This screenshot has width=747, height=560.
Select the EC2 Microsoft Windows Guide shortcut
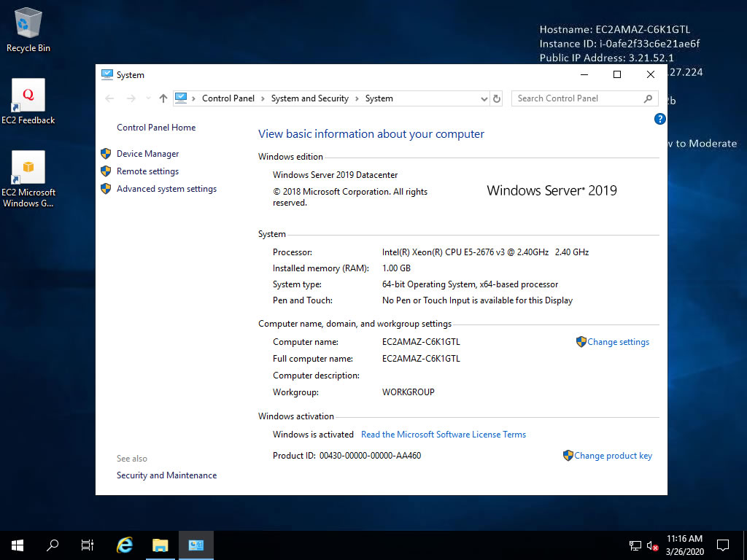click(28, 179)
